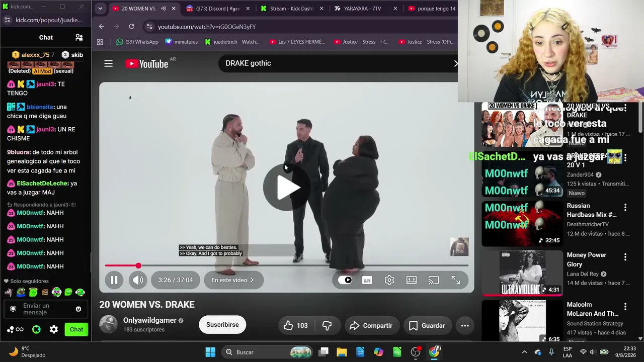Go to the YouTube home logo
Screen dimensions: 644x362
147,64
